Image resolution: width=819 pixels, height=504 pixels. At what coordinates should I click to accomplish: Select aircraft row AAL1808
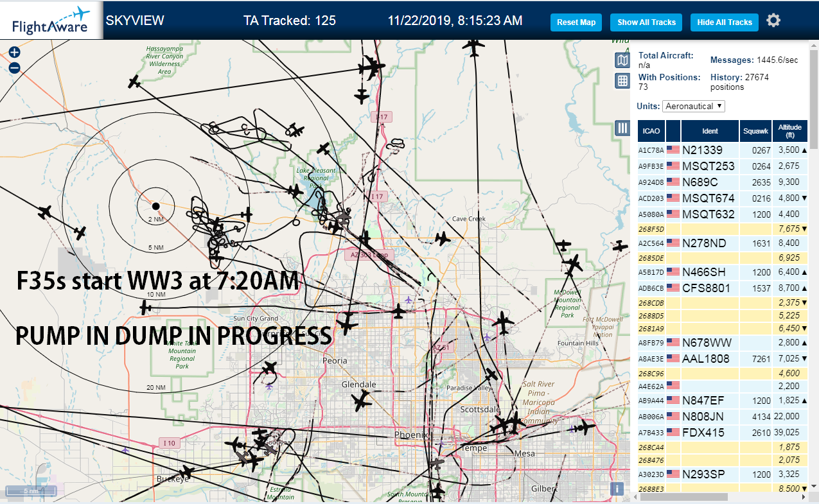(x=723, y=359)
